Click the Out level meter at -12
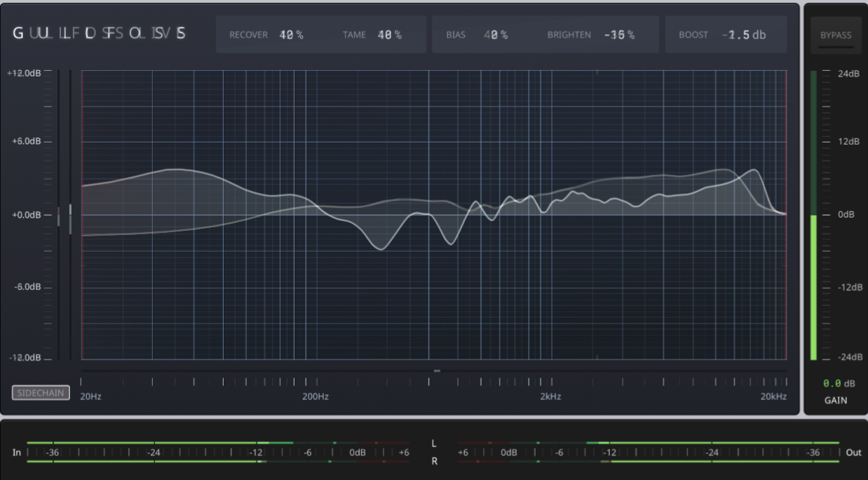Viewport: 868px width, 480px height. point(609,453)
